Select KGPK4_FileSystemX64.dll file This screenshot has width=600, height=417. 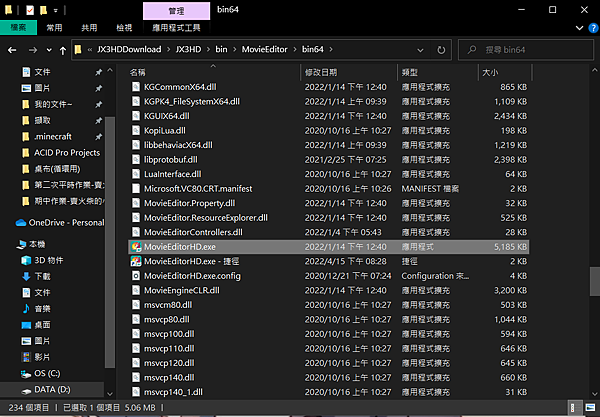click(x=192, y=101)
